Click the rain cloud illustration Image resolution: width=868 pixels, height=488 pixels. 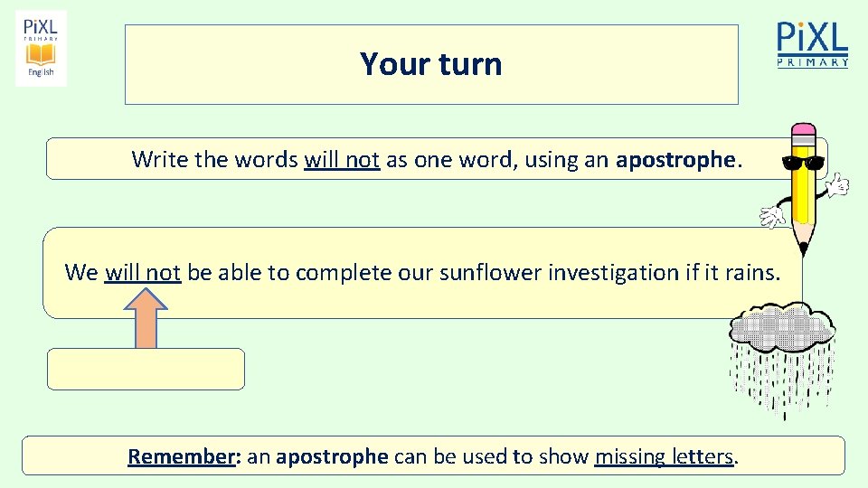click(x=783, y=357)
